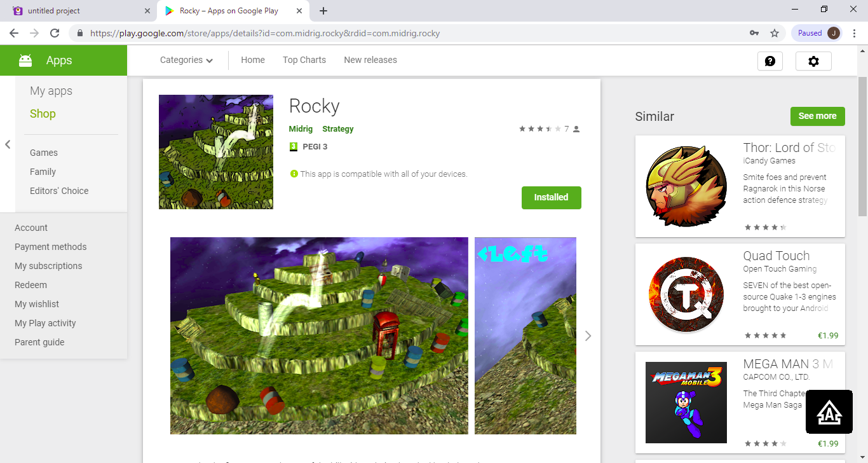The height and width of the screenshot is (463, 868).
Task: Open My apps in the sidebar
Action: point(51,91)
